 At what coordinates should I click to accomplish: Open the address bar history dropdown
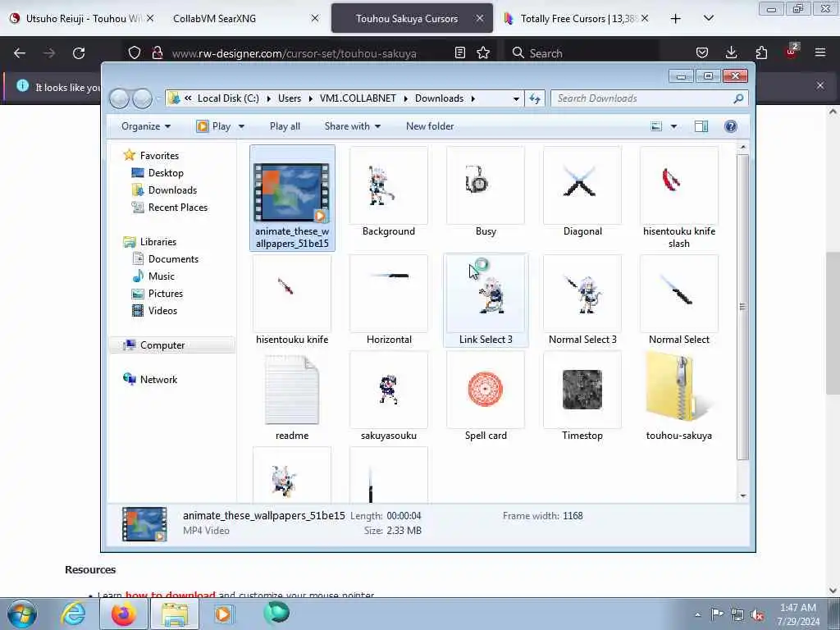point(516,98)
